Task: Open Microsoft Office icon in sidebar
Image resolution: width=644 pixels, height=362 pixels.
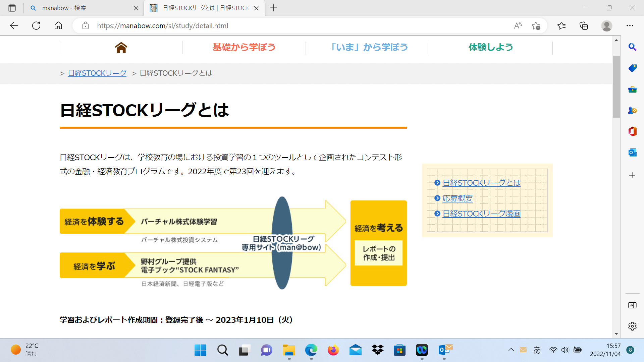Action: 632,131
